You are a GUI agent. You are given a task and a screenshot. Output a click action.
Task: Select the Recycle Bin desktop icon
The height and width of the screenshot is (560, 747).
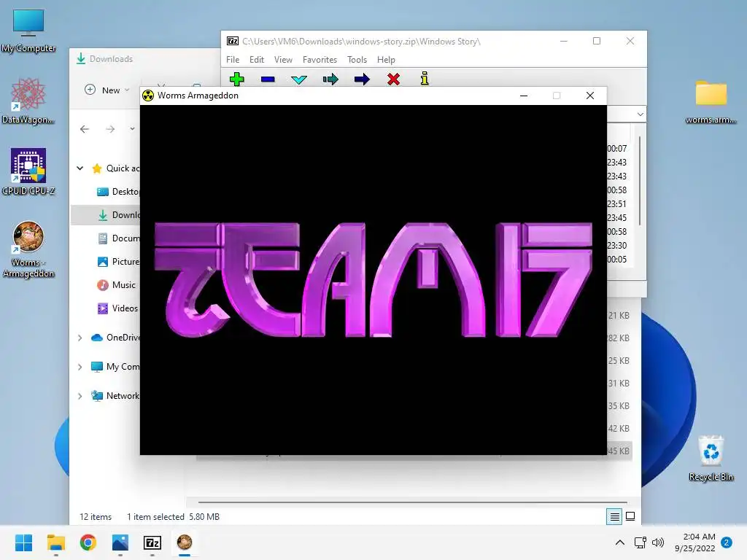711,459
